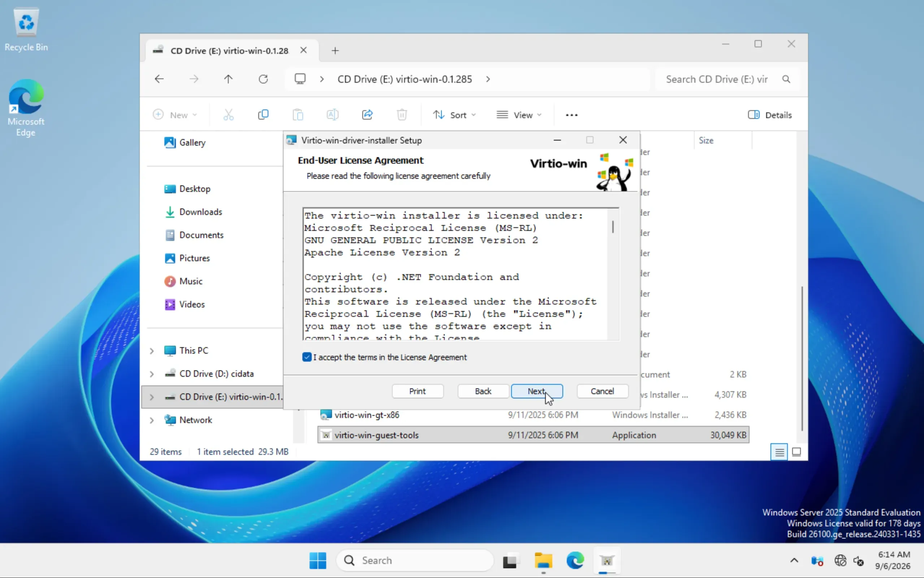Open Downloads in the navigation pane
This screenshot has width=924, height=578.
click(193, 212)
